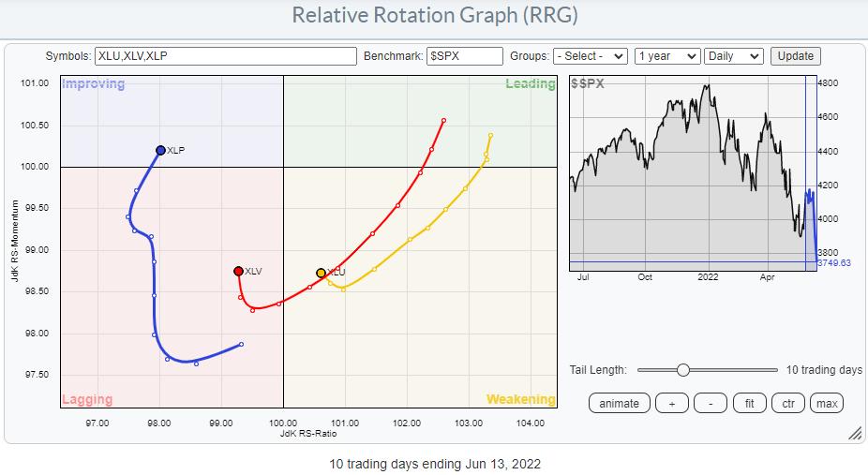Click the Leading quadrant label
Viewport: 868px width, 475px height.
point(531,84)
